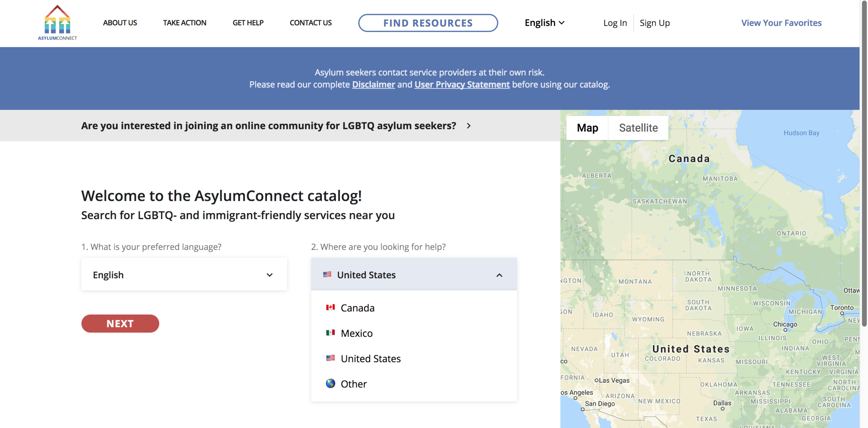868x428 pixels.
Task: Click the FIND RESOURCES button
Action: pos(428,23)
